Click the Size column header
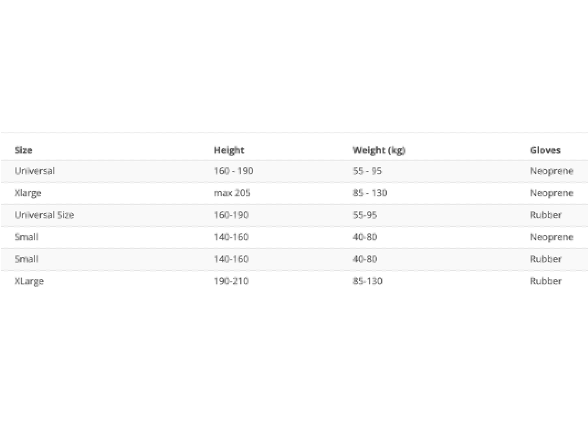The image size is (588, 424). tap(23, 150)
